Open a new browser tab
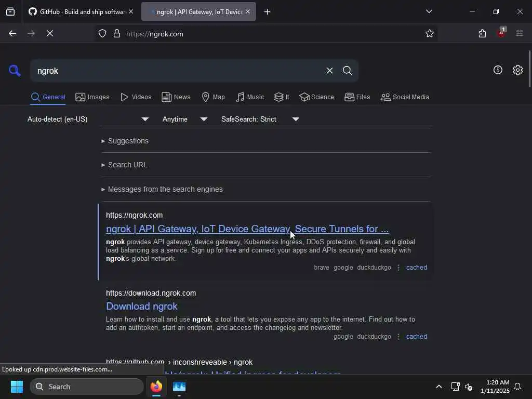532x399 pixels. [268, 12]
